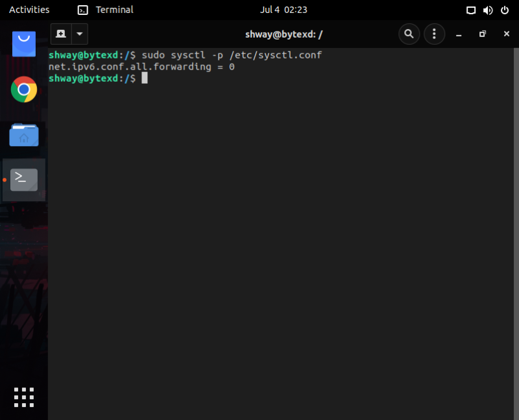Viewport: 519px width, 420px height.
Task: Open the terminal three-dot menu
Action: [x=434, y=34]
